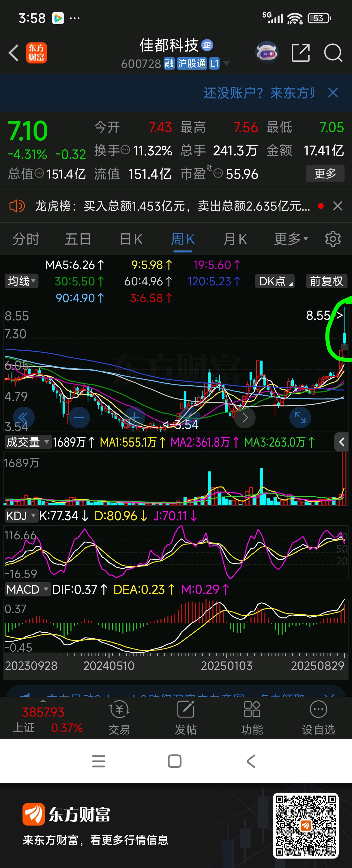Open 均线 indicator dropdown
The height and width of the screenshot is (868, 352).
point(22,281)
